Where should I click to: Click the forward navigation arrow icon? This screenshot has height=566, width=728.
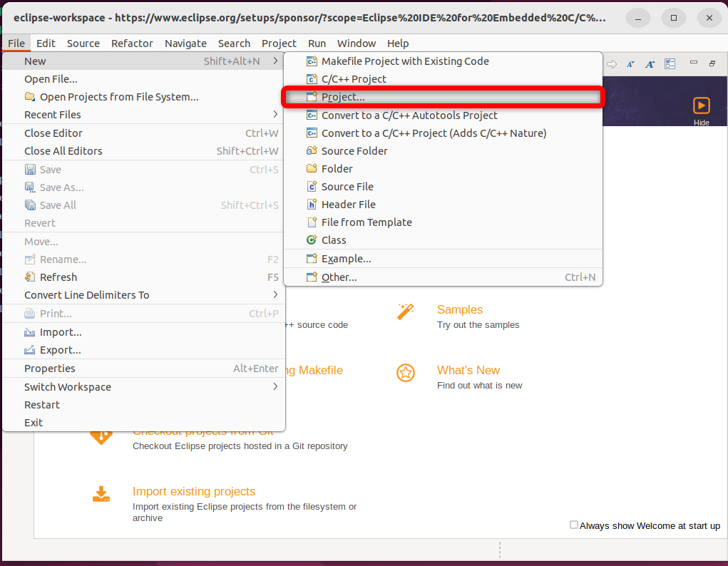(612, 64)
